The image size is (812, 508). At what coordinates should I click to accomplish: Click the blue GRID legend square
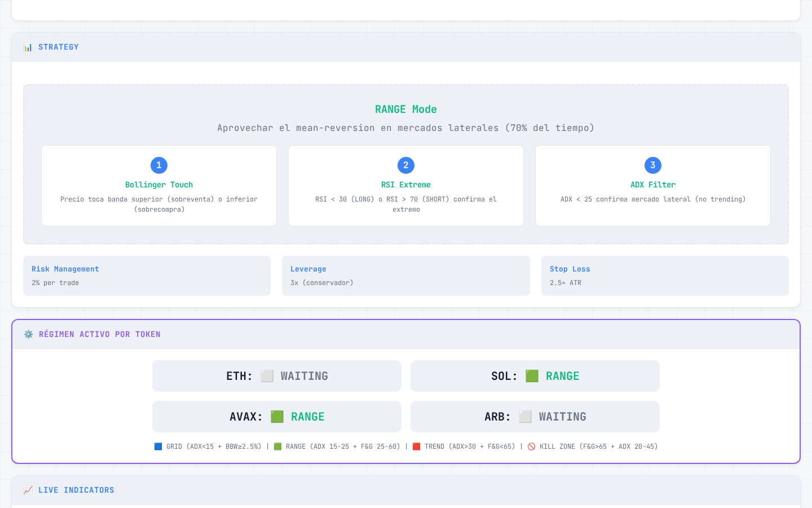coord(158,446)
